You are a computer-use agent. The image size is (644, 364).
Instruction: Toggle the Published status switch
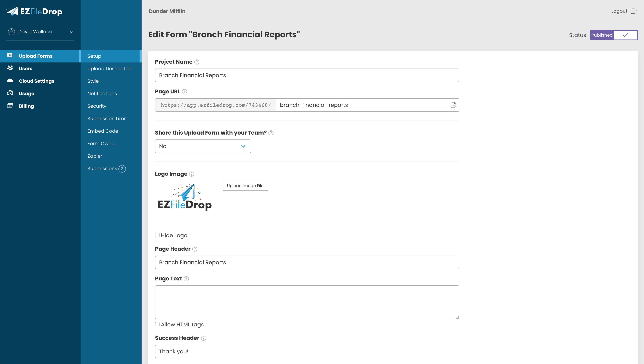coord(625,35)
